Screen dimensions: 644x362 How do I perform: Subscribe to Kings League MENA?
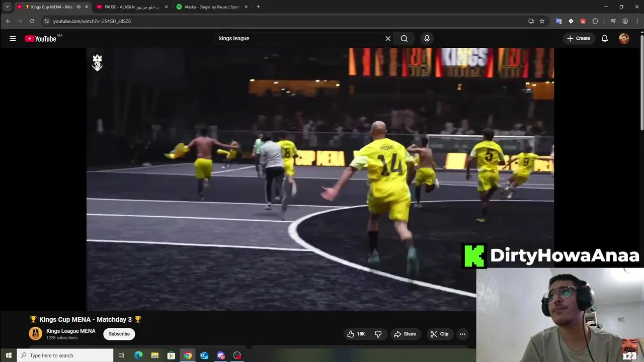tap(119, 334)
